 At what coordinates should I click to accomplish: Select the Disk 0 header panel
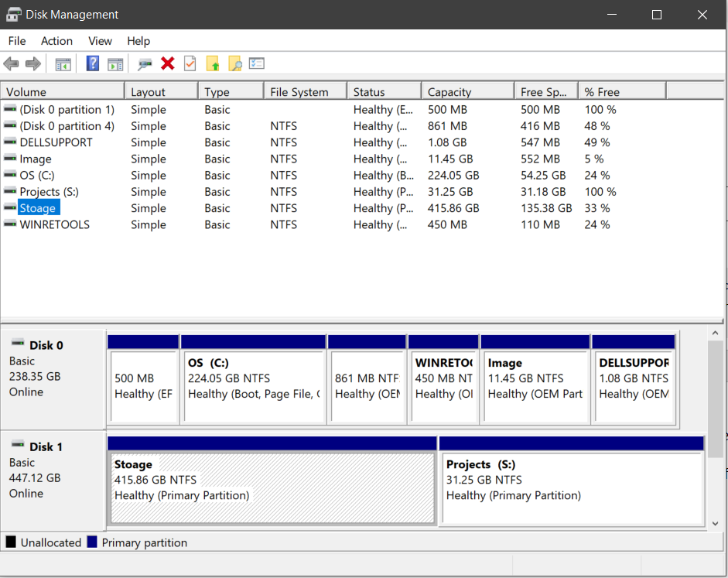coord(53,379)
